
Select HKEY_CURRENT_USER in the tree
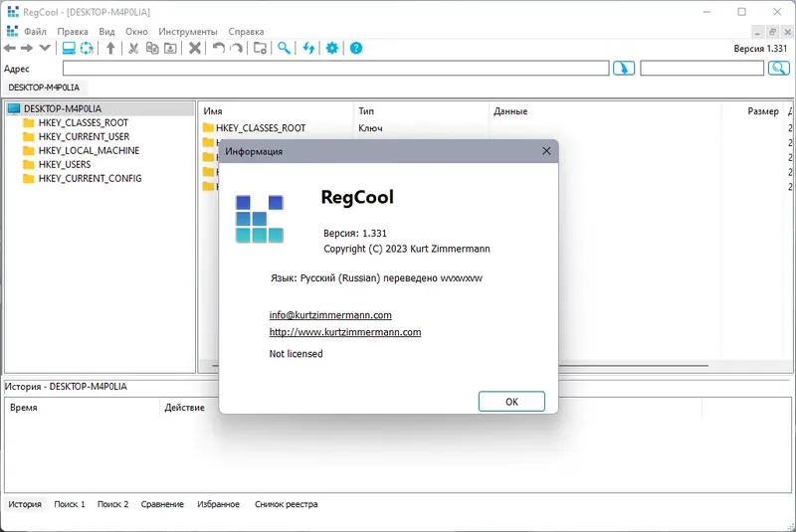(84, 136)
